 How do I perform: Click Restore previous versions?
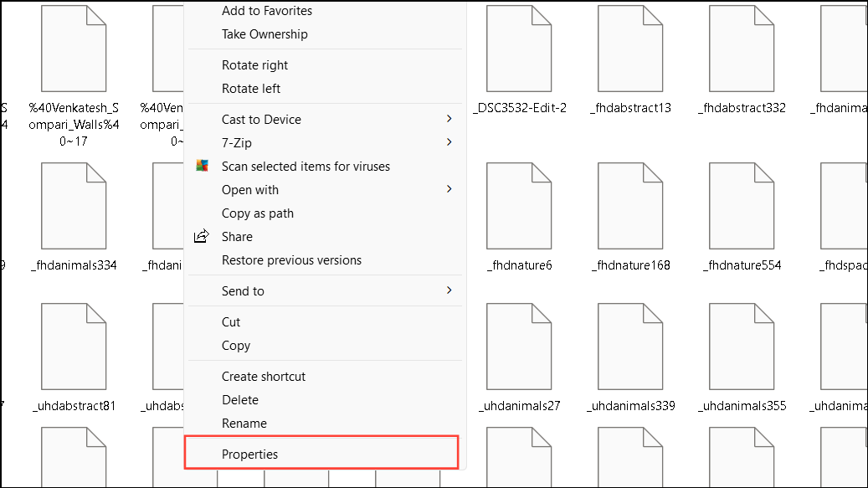[291, 260]
